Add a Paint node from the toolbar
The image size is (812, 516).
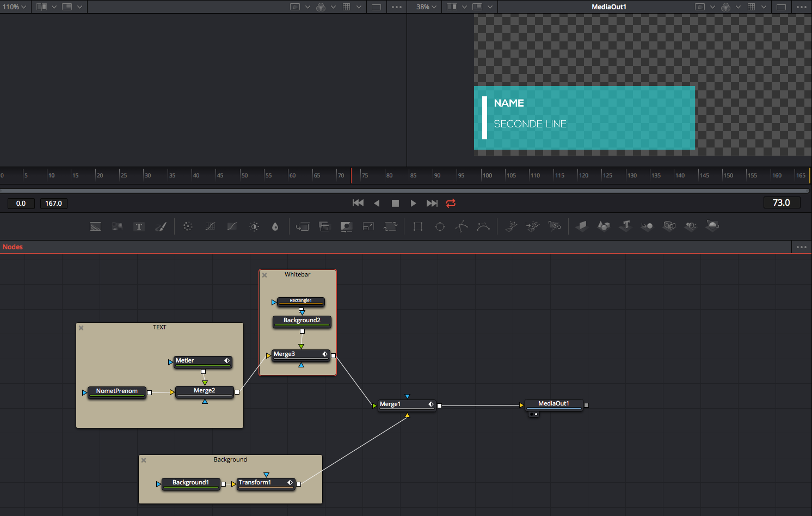pos(161,226)
